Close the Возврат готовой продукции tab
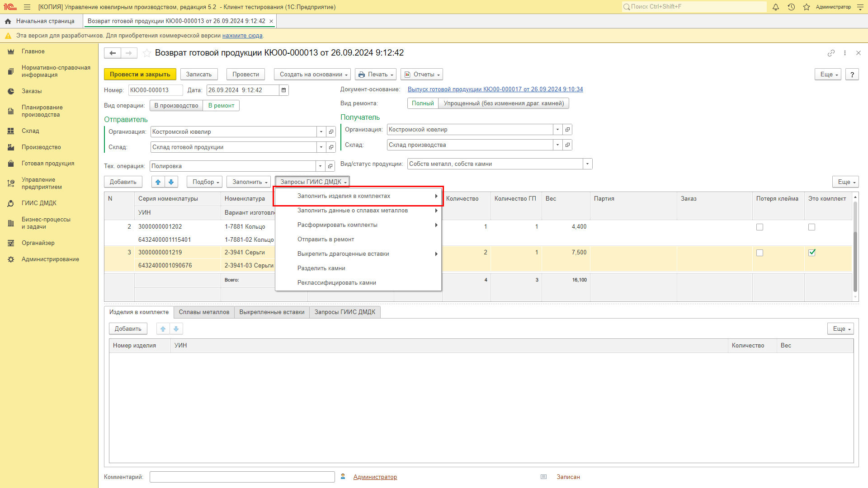This screenshot has height=488, width=868. (x=271, y=21)
